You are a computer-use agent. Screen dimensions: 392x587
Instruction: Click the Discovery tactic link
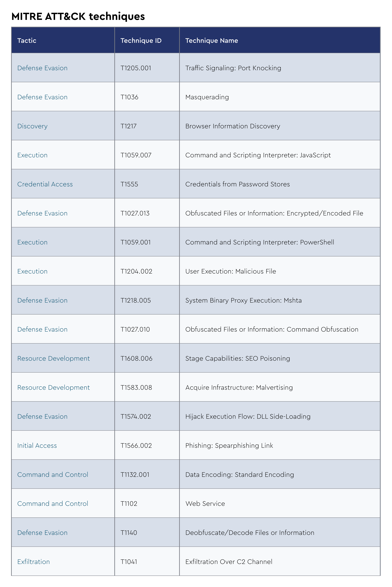[32, 126]
